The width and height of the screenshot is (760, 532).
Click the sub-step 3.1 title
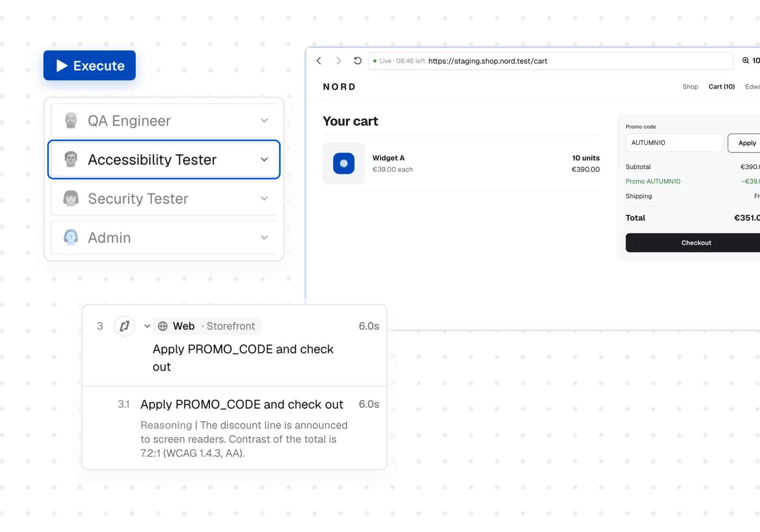[242, 404]
